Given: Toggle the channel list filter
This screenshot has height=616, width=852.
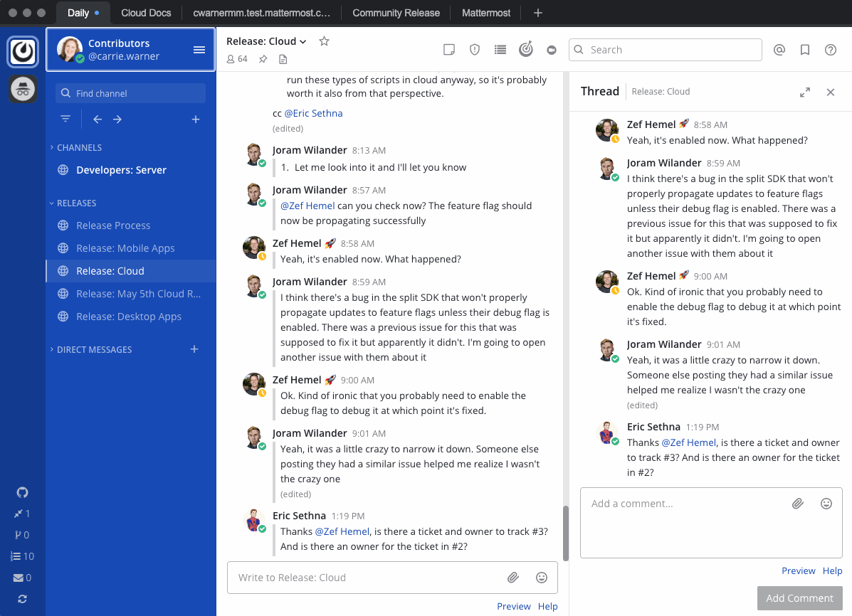Looking at the screenshot, I should pyautogui.click(x=65, y=119).
